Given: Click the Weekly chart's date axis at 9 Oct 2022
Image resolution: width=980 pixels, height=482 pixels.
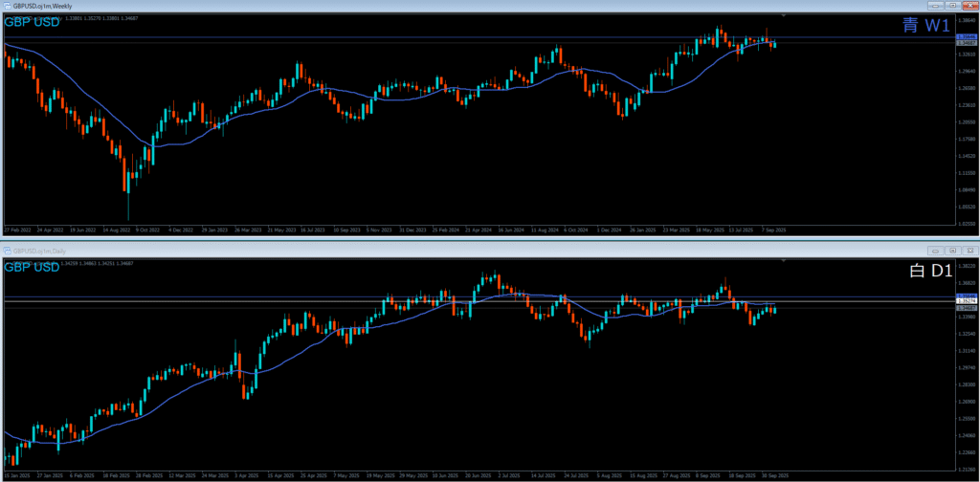Looking at the screenshot, I should (149, 230).
